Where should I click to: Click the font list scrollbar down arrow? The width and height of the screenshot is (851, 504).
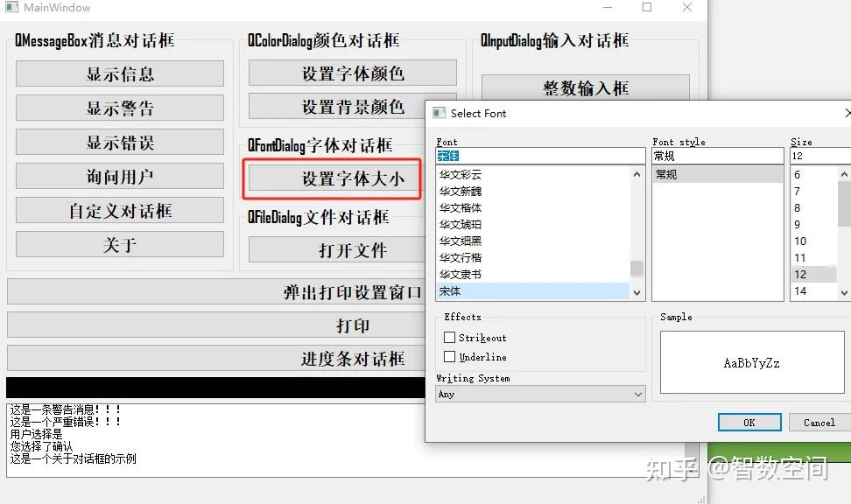(x=636, y=291)
